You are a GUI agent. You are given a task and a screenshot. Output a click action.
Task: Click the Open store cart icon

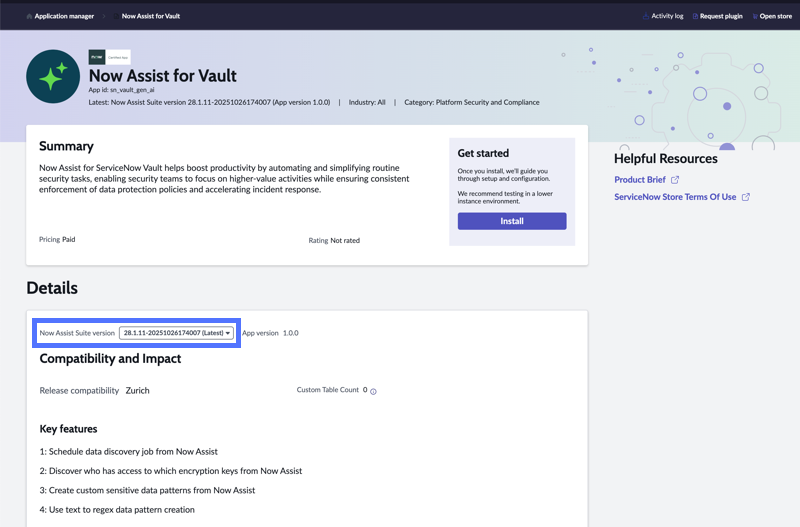pyautogui.click(x=755, y=16)
